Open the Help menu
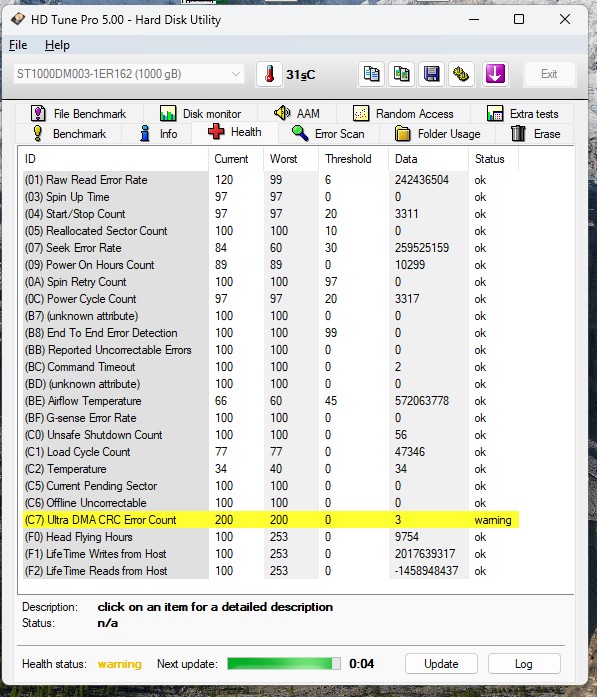The height and width of the screenshot is (697, 597). tap(57, 45)
